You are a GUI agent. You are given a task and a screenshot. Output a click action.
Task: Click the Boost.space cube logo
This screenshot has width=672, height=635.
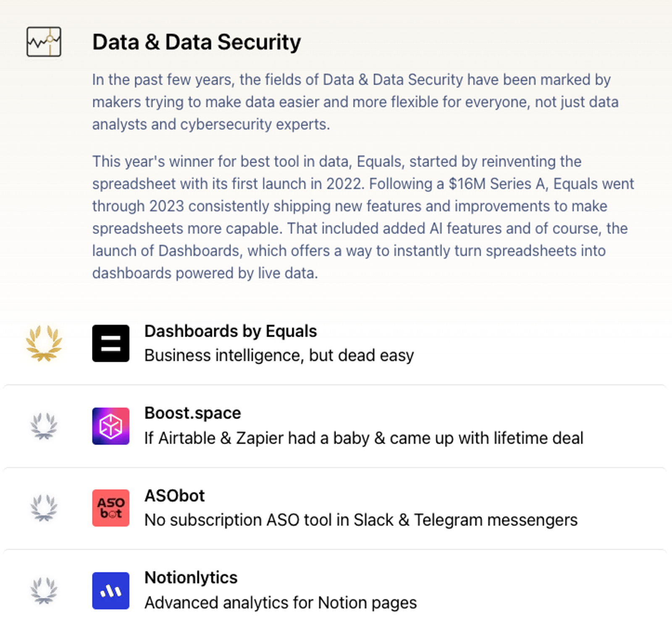[111, 426]
